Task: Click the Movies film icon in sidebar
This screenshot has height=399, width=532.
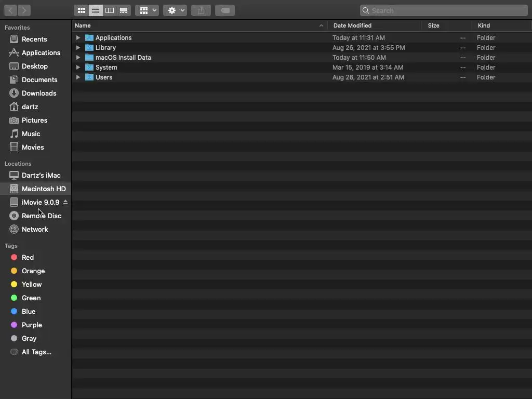Action: click(14, 147)
